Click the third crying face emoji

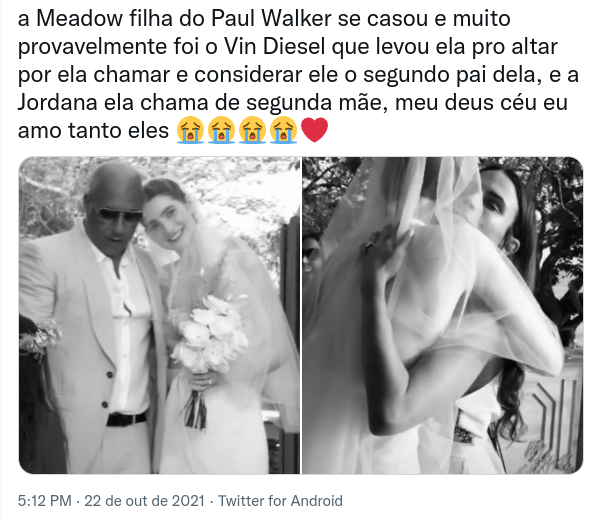tap(252, 130)
